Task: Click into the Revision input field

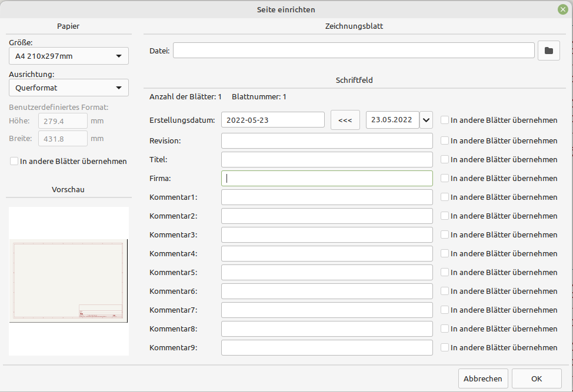Action: pyautogui.click(x=327, y=140)
